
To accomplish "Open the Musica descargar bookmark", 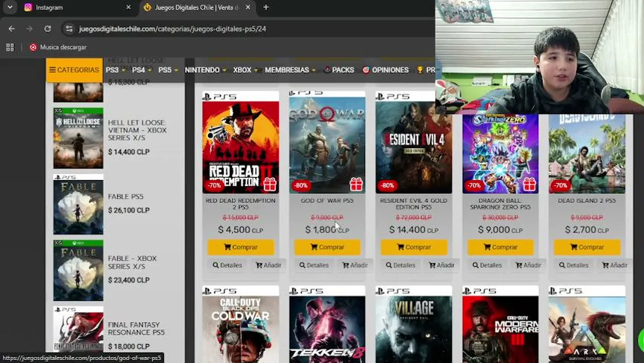I will click(x=58, y=47).
